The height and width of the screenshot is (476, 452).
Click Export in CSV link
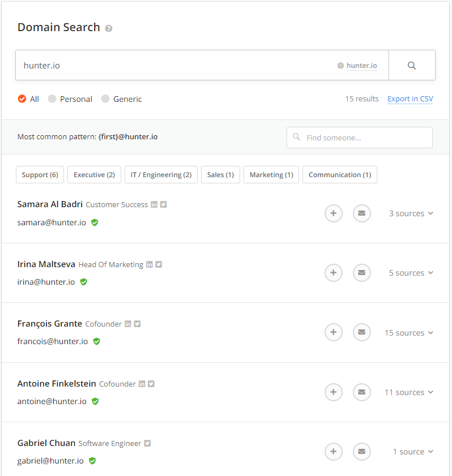(x=410, y=98)
